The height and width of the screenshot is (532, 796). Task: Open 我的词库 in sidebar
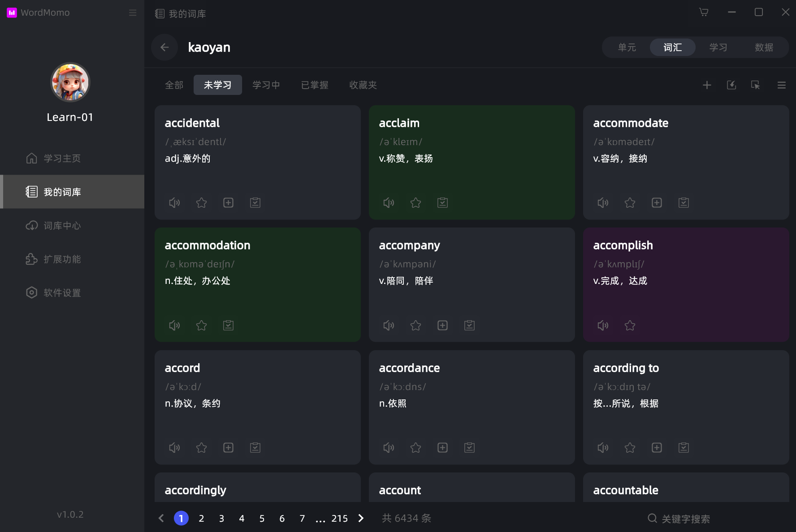click(x=72, y=192)
